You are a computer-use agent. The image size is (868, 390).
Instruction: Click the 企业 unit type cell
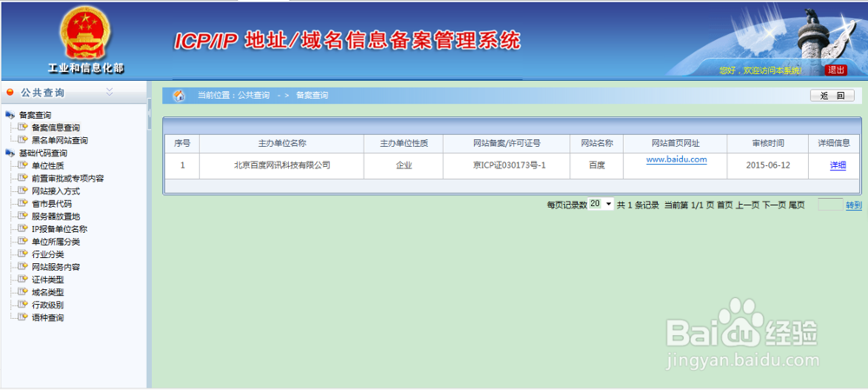pyautogui.click(x=404, y=165)
